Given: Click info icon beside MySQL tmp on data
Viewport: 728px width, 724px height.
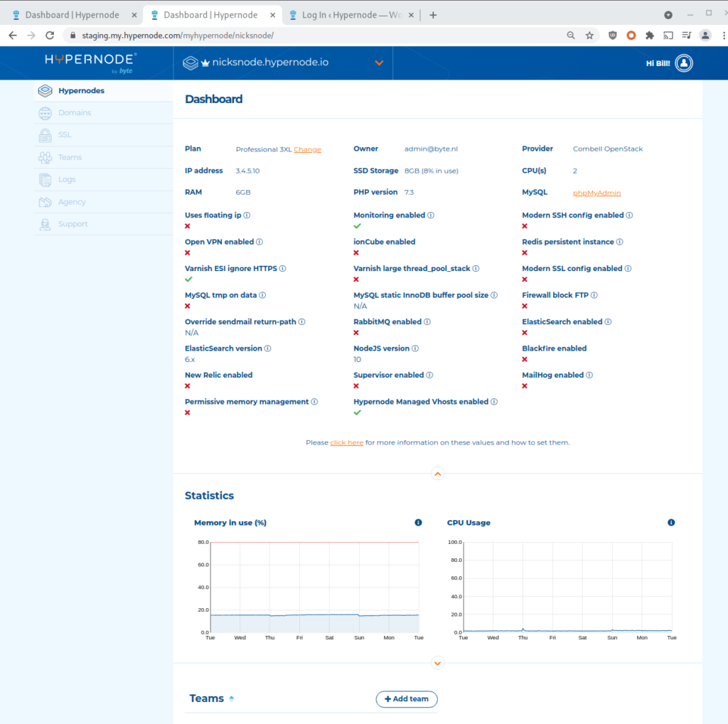Looking at the screenshot, I should [262, 295].
